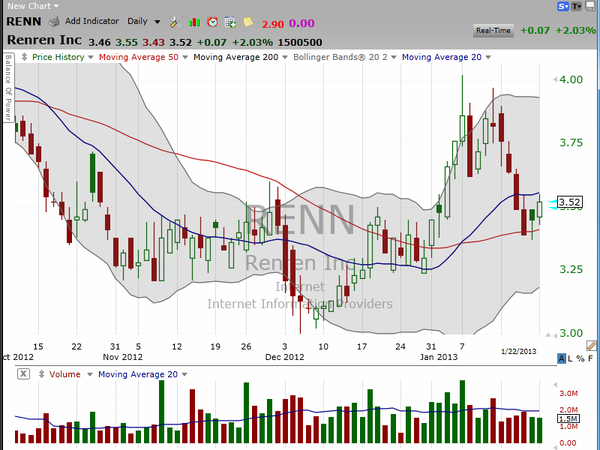Click the save floppy icon at top right
This screenshot has height=450, width=600.
pos(590,6)
